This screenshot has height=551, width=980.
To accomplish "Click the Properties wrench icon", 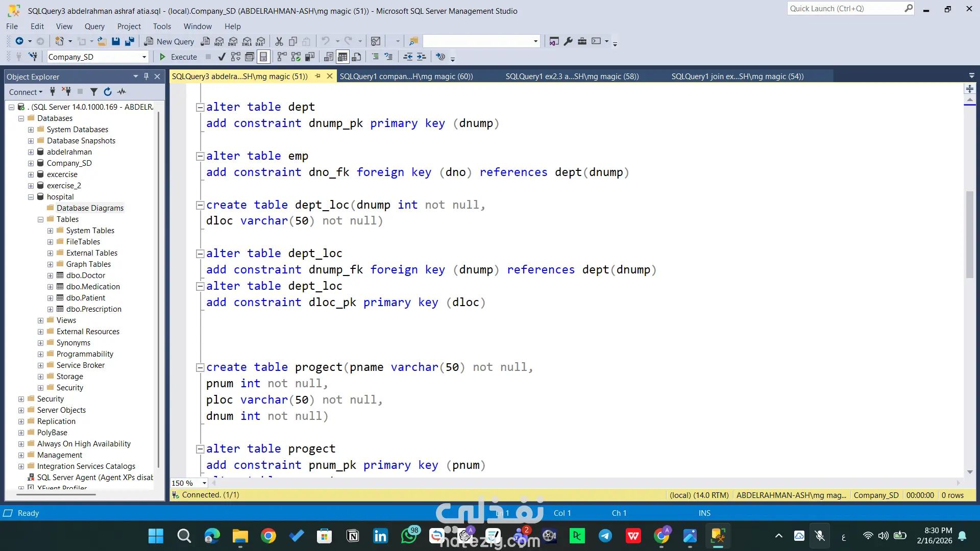I will tap(568, 41).
